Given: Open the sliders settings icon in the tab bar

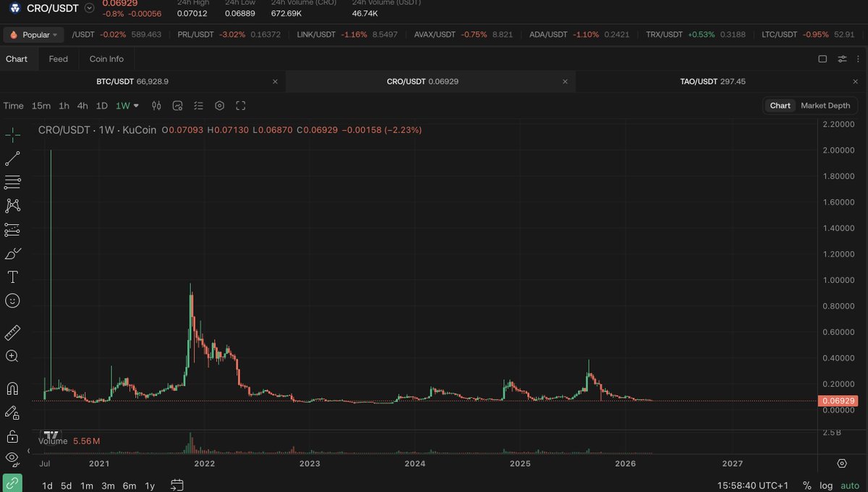Looking at the screenshot, I should (x=842, y=59).
